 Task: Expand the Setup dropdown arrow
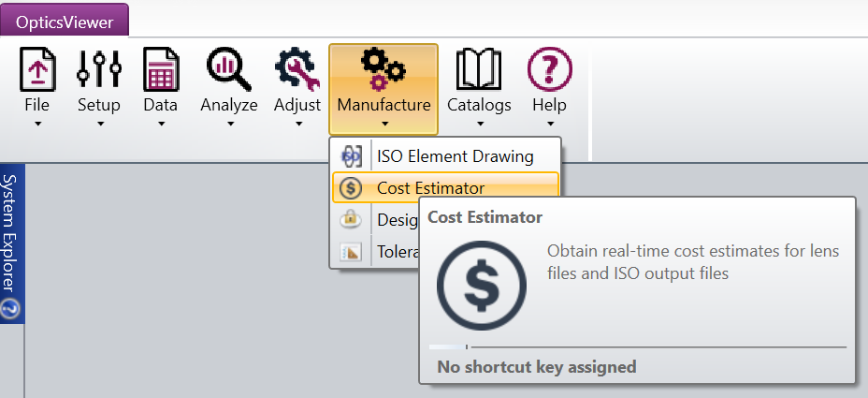pos(99,123)
